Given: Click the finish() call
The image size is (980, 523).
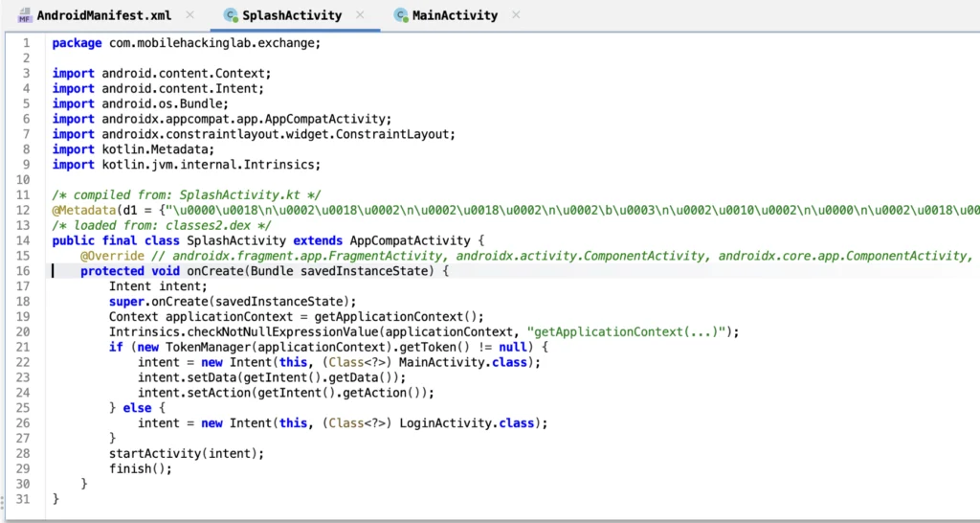Looking at the screenshot, I should pos(141,469).
